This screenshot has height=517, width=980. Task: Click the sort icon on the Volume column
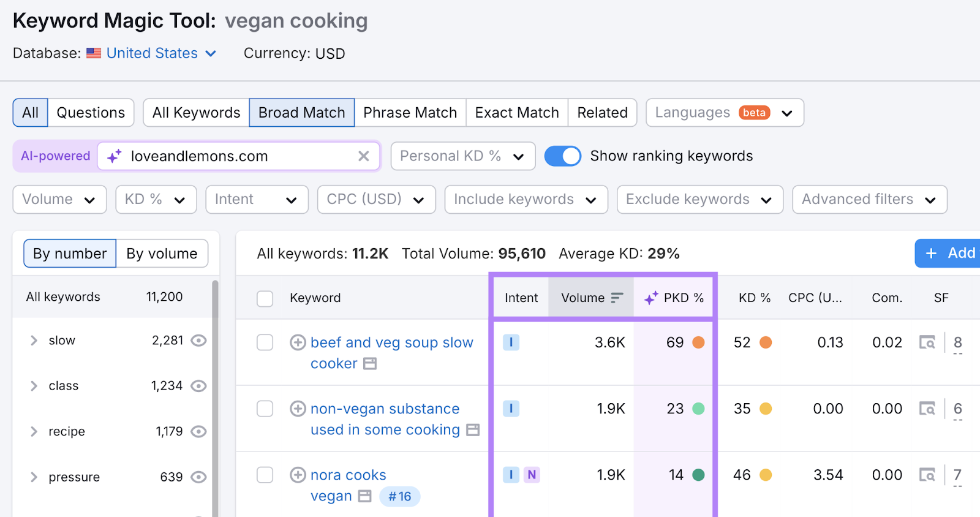[x=617, y=298]
